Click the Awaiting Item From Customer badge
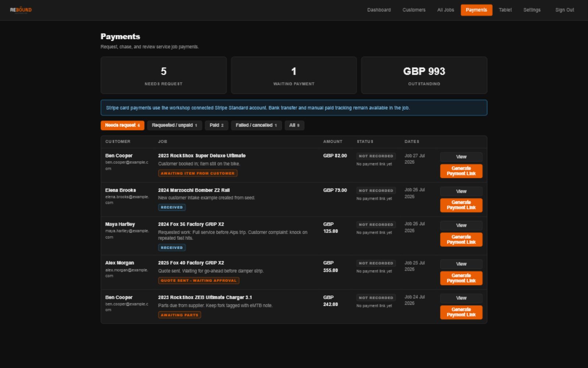 (x=198, y=173)
